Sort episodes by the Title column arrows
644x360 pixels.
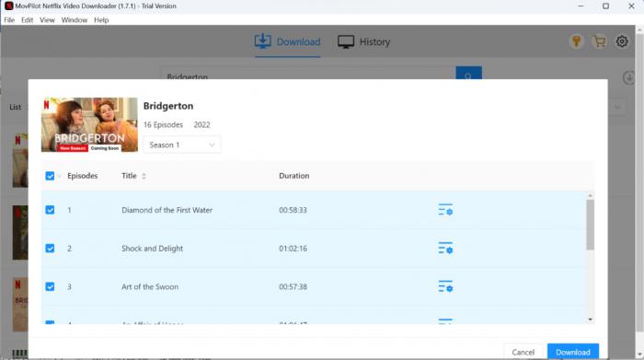pyautogui.click(x=144, y=176)
